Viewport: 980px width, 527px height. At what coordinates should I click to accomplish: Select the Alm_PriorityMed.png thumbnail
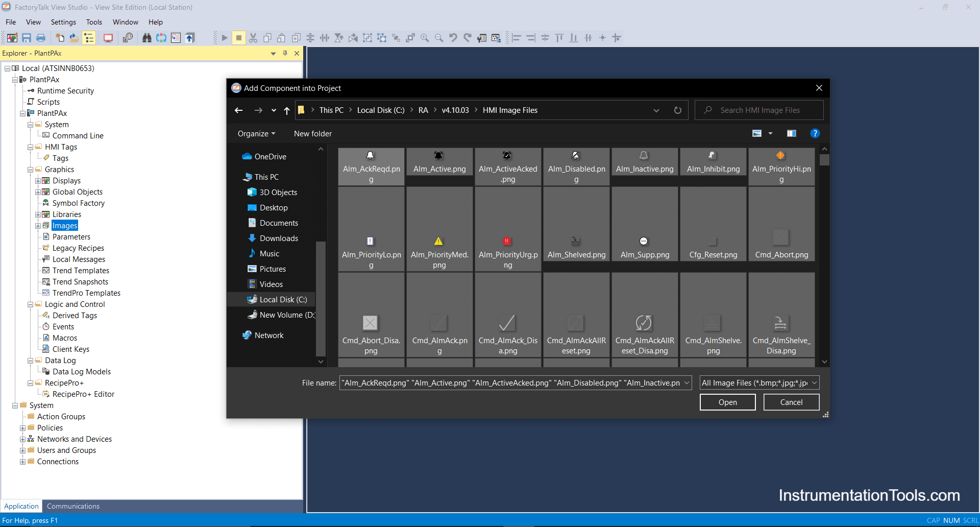coord(439,229)
